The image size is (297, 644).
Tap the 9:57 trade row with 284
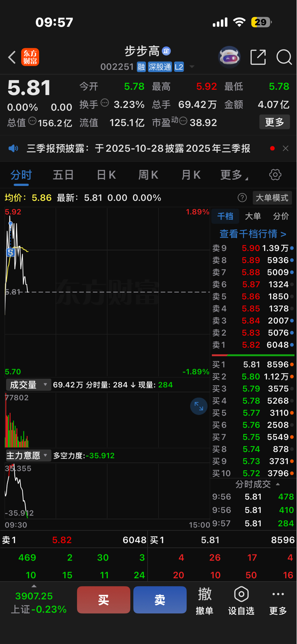coord(253,523)
